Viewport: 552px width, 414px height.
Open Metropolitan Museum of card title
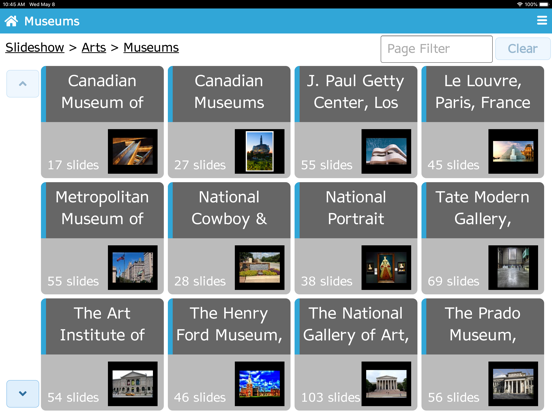pos(102,208)
